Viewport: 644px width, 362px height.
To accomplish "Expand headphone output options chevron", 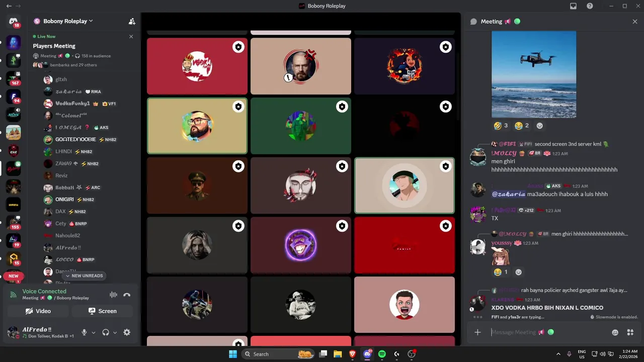I will 115,332.
